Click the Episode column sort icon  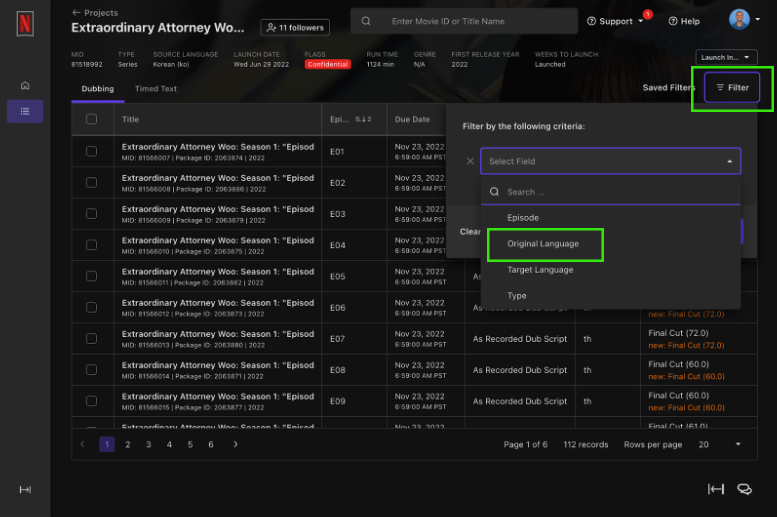[363, 119]
